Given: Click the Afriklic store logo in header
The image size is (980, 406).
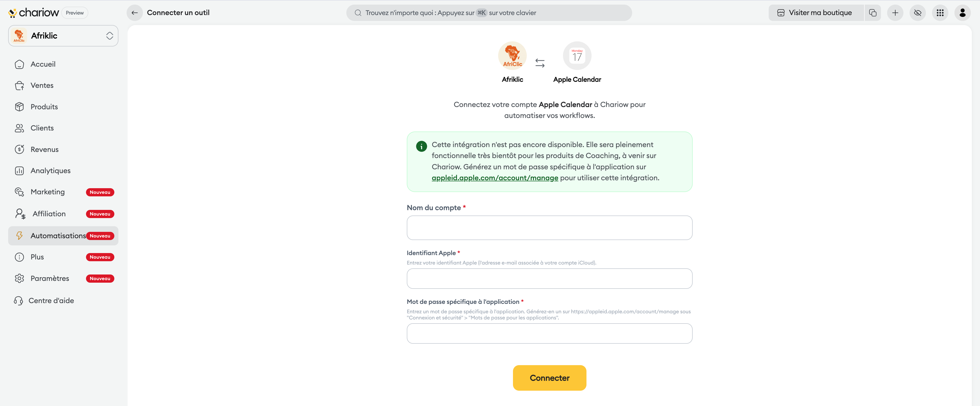Looking at the screenshot, I should coord(512,56).
